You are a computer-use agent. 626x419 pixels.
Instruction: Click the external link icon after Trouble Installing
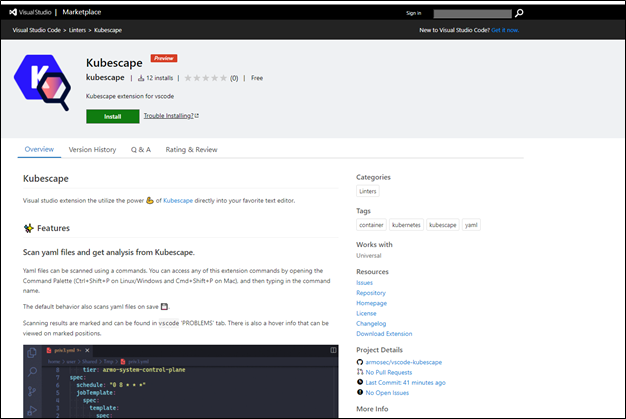click(196, 116)
